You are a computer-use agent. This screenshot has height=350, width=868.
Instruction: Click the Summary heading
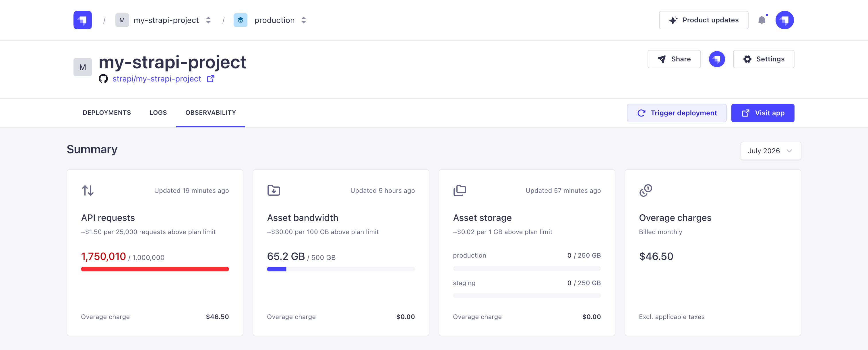92,149
